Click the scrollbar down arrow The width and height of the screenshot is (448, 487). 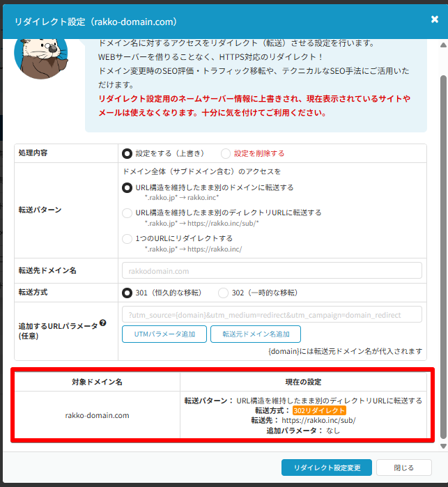pyautogui.click(x=444, y=445)
